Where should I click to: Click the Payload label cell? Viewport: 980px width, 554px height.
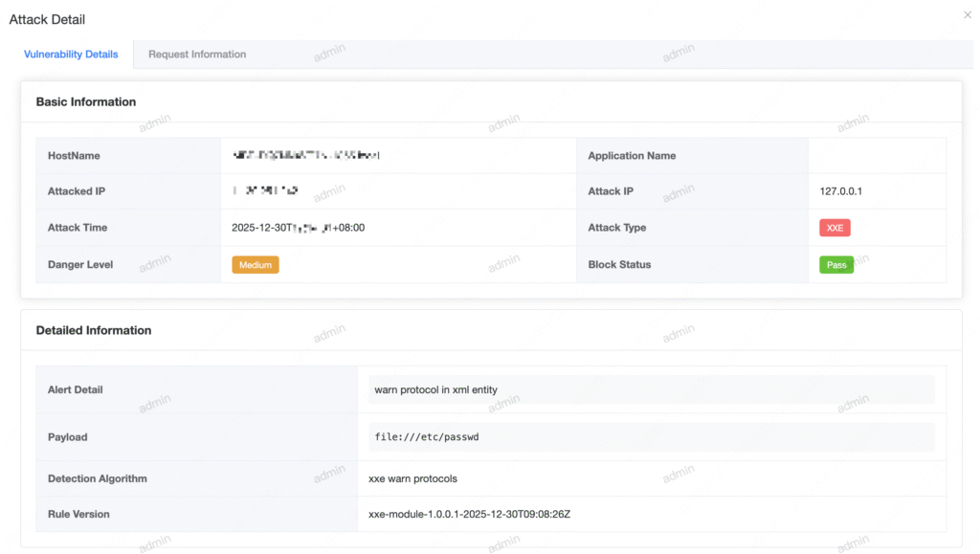(68, 437)
